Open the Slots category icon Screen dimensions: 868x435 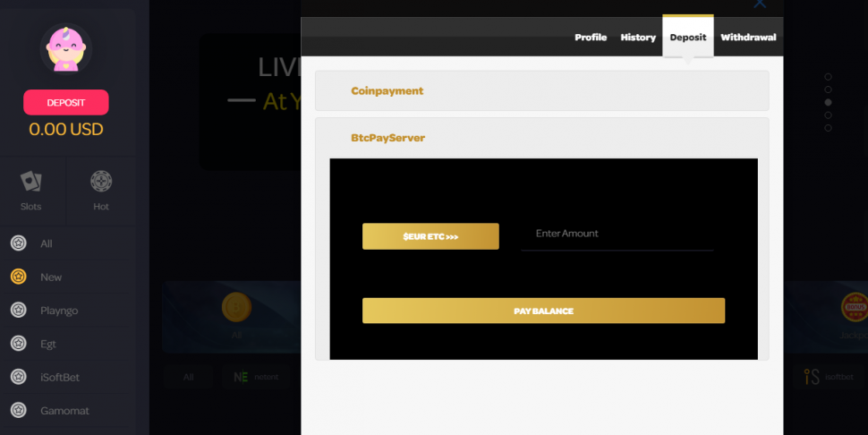[x=30, y=182]
